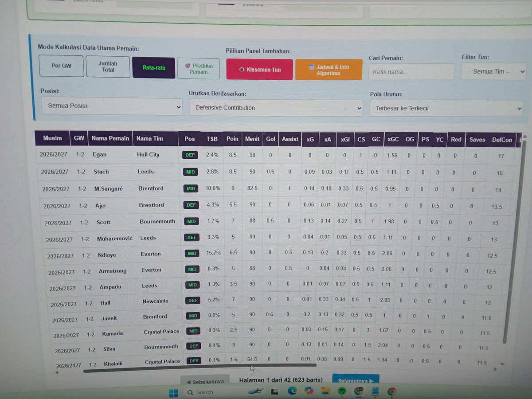Click the Saves column header
This screenshot has width=532, height=399.
[477, 140]
